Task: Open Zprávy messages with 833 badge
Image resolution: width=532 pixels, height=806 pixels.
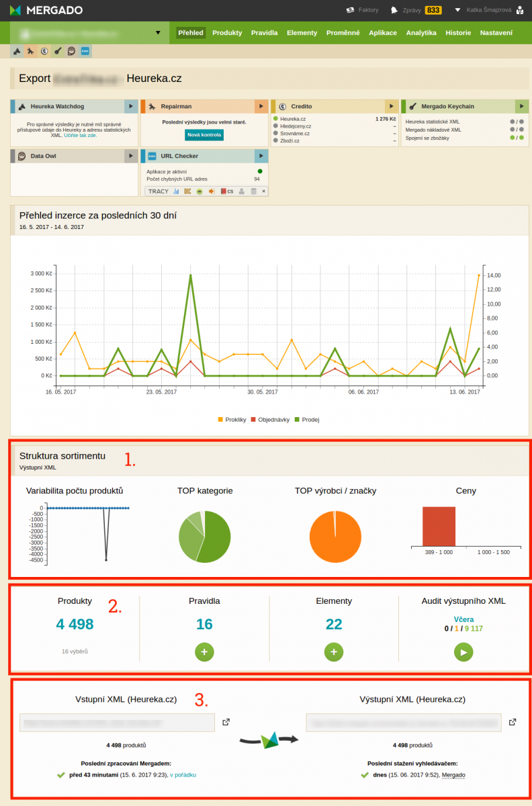Action: coord(416,10)
